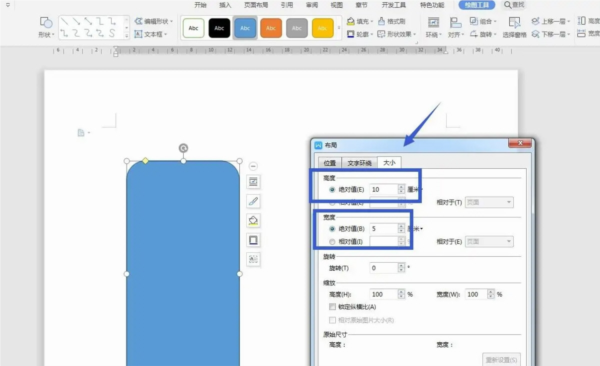The width and height of the screenshot is (600, 366).
Task: Open the 相对于(E) combo box
Action: [489, 242]
